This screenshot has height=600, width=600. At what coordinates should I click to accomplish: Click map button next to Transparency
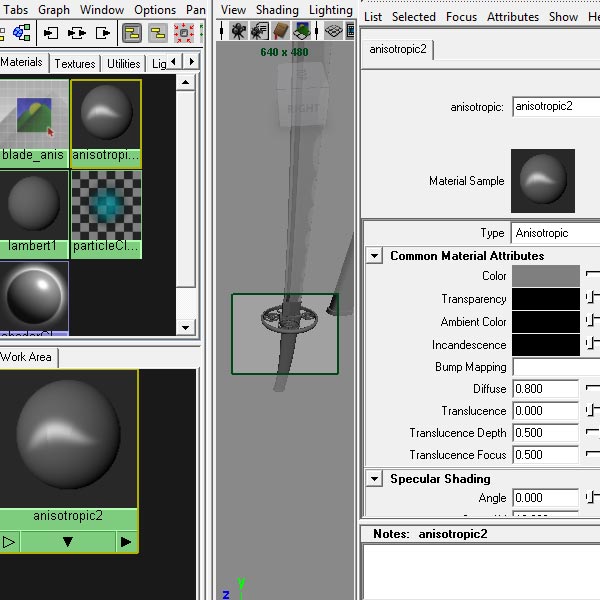pyautogui.click(x=592, y=298)
